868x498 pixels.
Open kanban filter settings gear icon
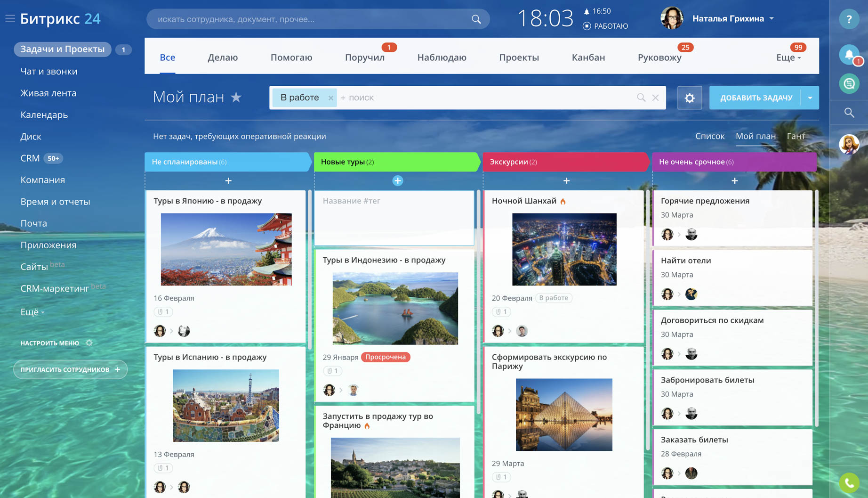click(690, 98)
